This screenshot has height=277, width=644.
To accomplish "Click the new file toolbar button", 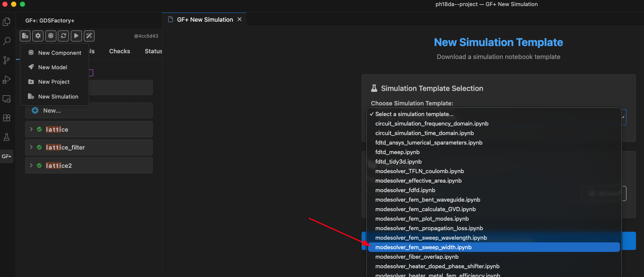I will pyautogui.click(x=25, y=36).
